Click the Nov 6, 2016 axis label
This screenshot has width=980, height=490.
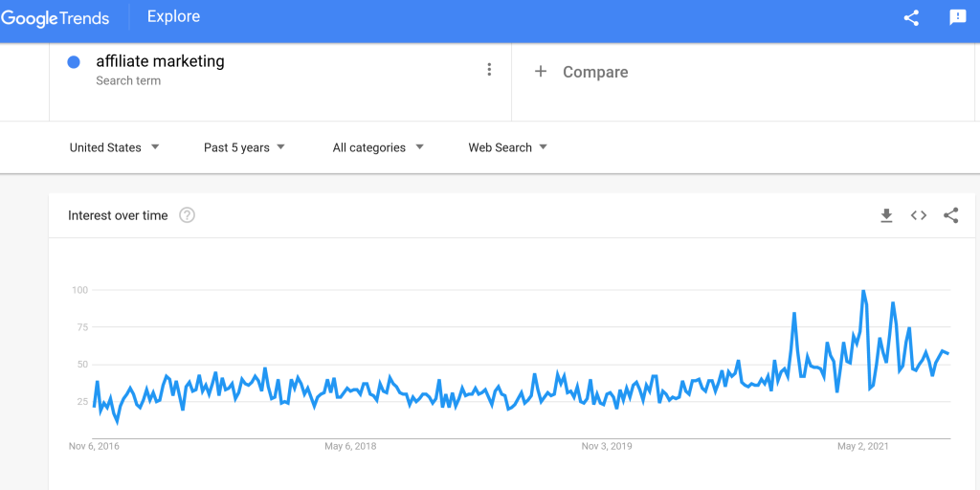point(94,446)
